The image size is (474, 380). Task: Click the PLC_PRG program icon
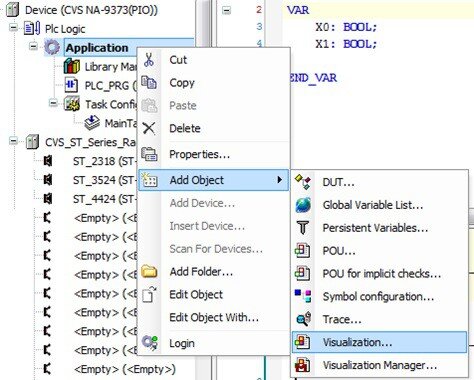coord(71,85)
